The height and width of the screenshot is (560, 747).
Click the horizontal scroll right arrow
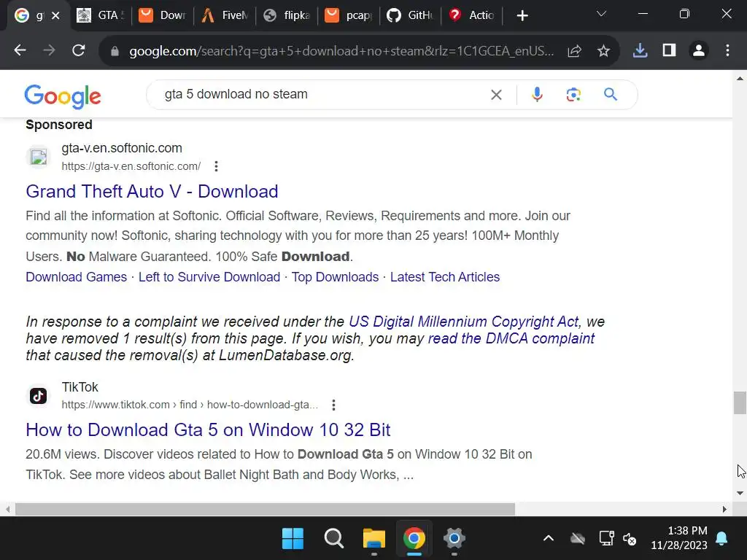click(x=724, y=509)
